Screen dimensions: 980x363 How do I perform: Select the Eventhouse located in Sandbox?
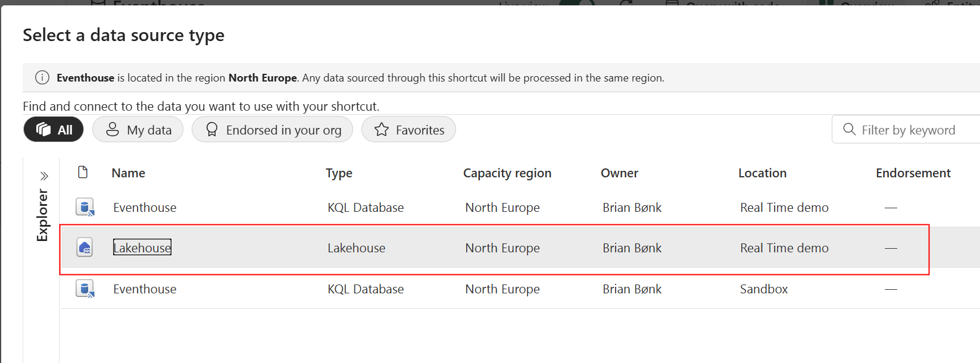(x=145, y=289)
